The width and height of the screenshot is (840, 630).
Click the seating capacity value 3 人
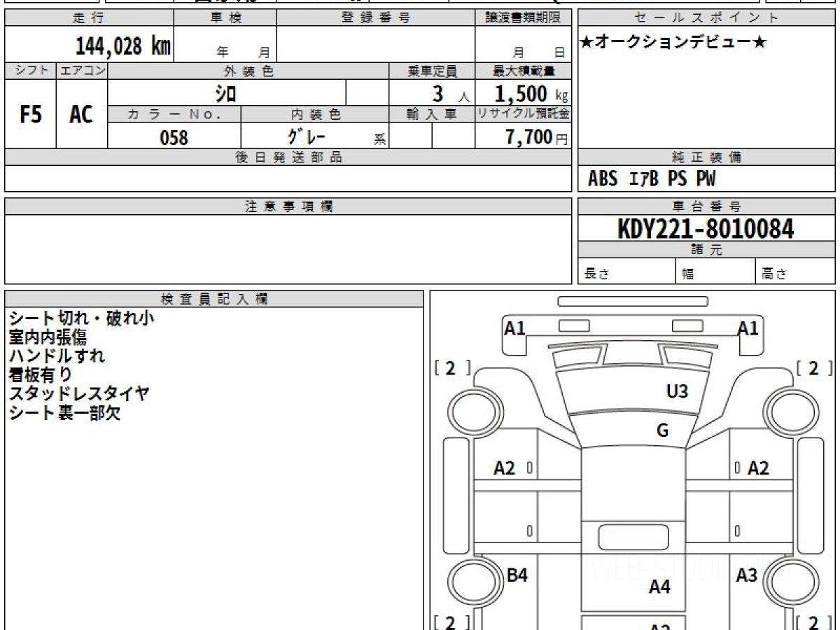[x=451, y=94]
